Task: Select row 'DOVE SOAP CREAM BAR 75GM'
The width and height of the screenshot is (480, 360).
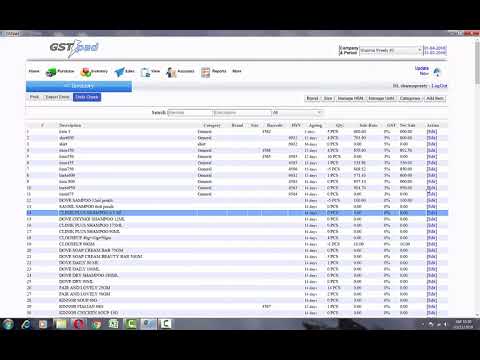Action: pos(237,250)
